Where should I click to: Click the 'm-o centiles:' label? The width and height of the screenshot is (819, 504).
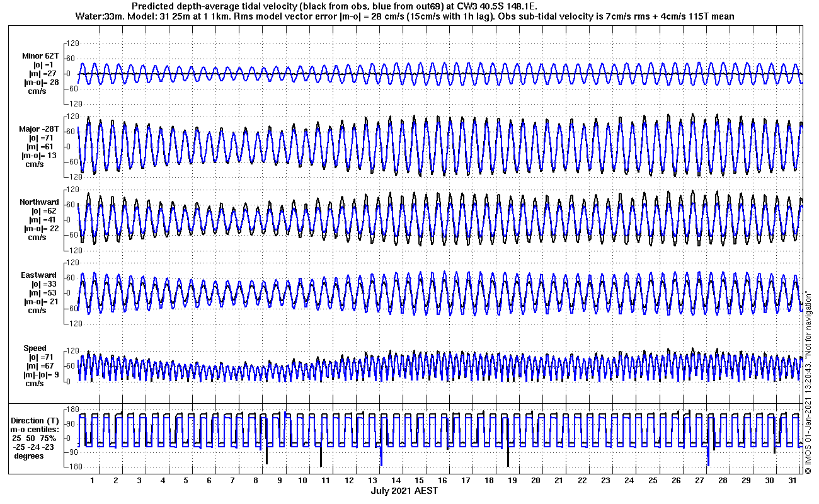coord(36,429)
